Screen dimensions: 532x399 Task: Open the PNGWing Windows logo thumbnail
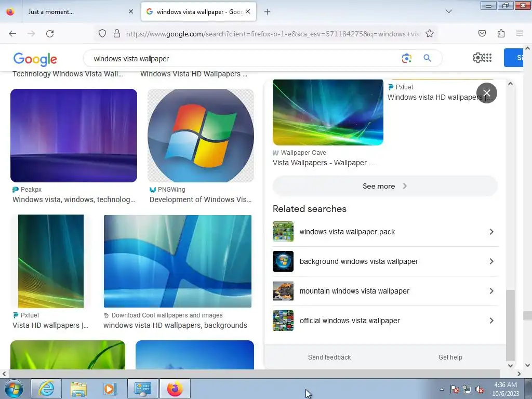pyautogui.click(x=201, y=136)
